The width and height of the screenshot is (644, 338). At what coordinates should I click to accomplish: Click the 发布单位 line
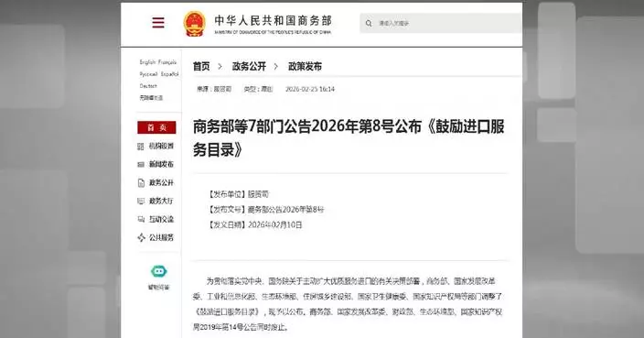[x=238, y=194]
